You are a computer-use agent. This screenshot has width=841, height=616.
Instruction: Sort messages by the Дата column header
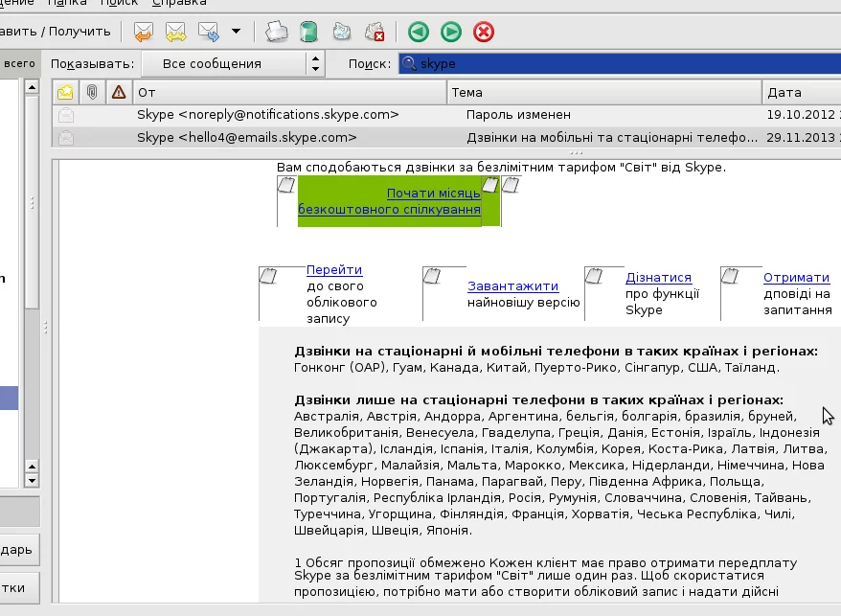[x=802, y=92]
